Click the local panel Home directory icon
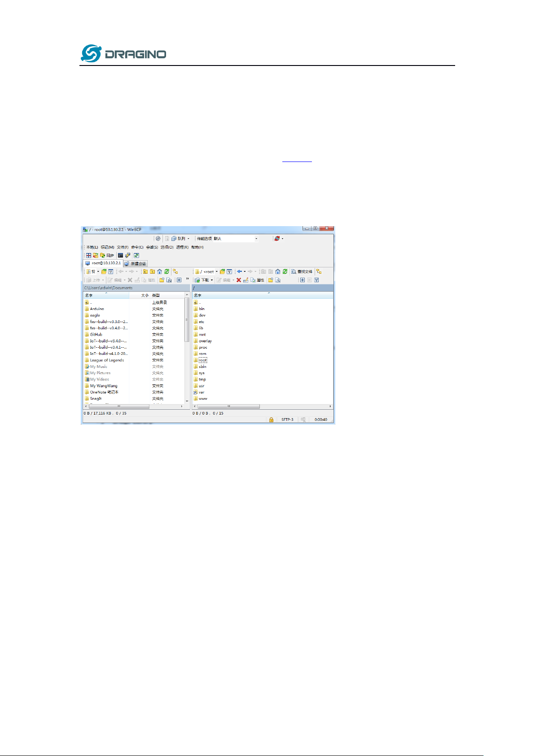 pyautogui.click(x=159, y=271)
